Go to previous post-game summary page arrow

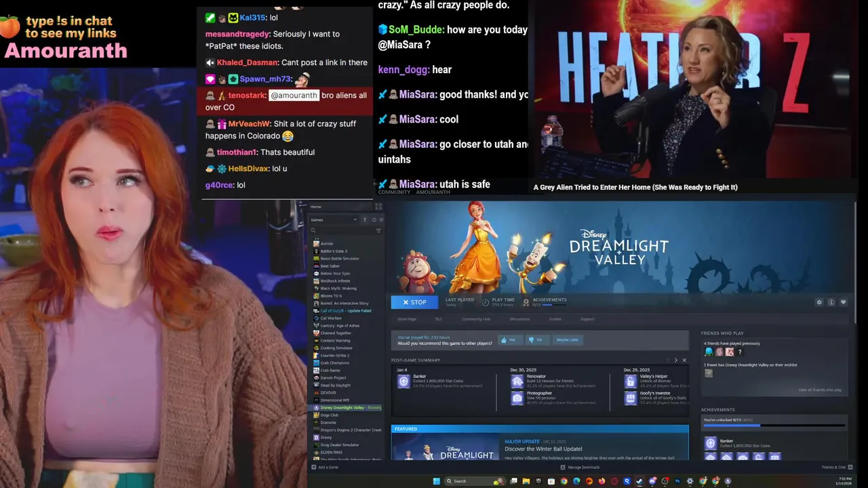click(668, 360)
